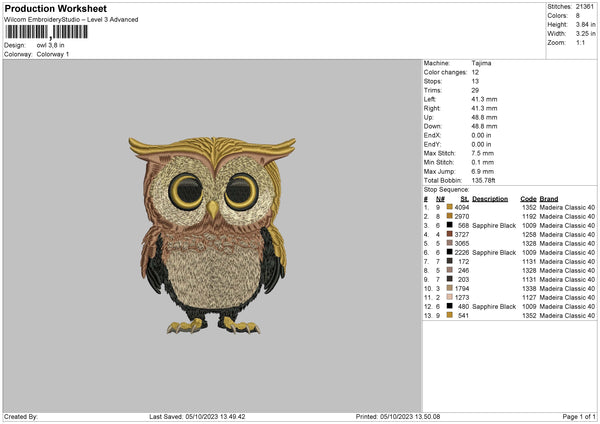Image resolution: width=600 pixels, height=424 pixels.
Task: Click the color swatch for stop 1
Action: click(x=450, y=207)
